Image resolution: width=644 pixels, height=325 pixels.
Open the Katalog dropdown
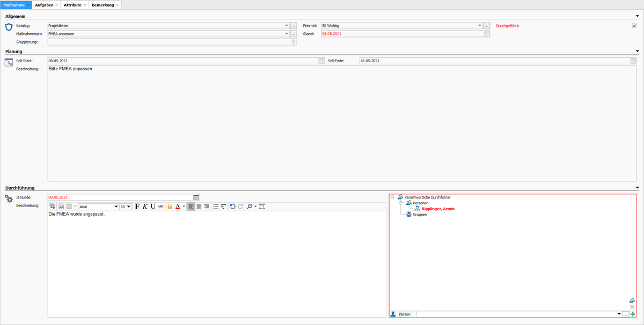click(x=287, y=26)
